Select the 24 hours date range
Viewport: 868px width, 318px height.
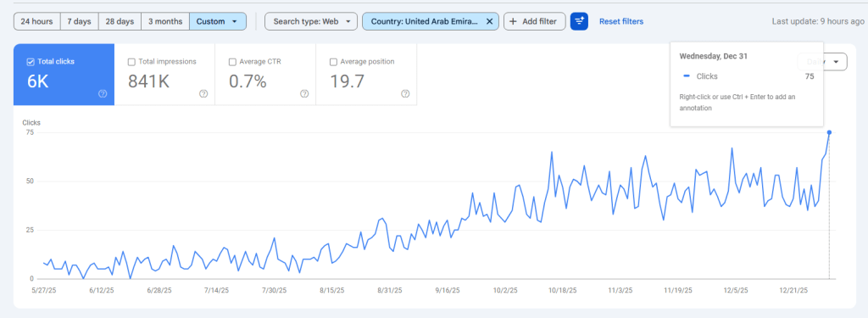[x=36, y=21]
